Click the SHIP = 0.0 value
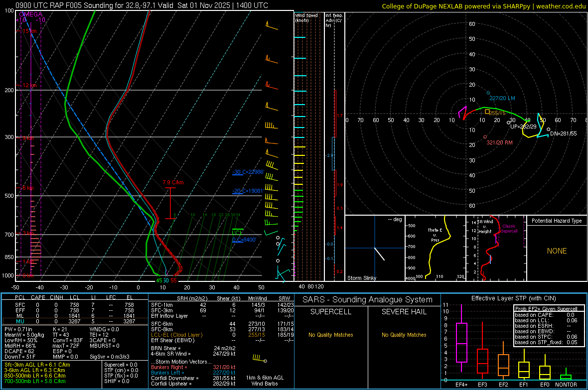This screenshot has height=390, width=588. coord(117,381)
